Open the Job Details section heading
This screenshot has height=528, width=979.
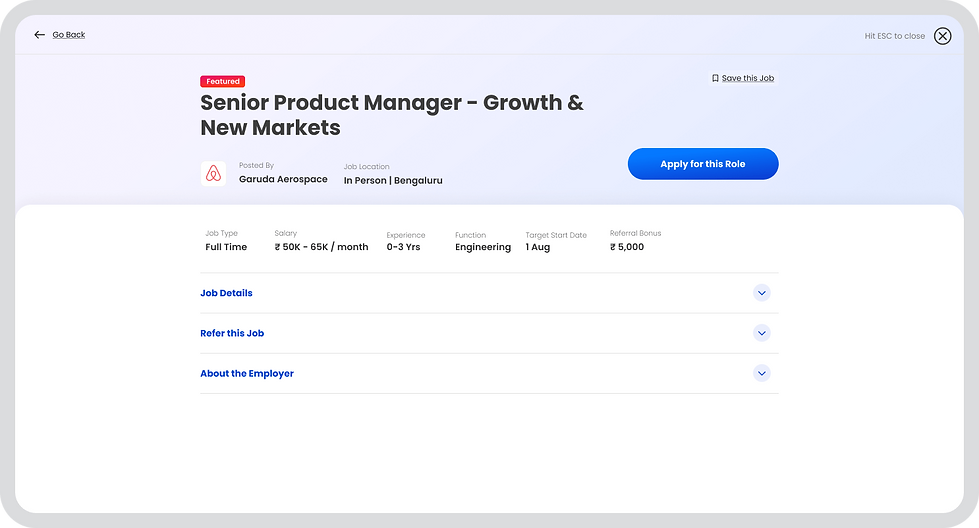226,293
